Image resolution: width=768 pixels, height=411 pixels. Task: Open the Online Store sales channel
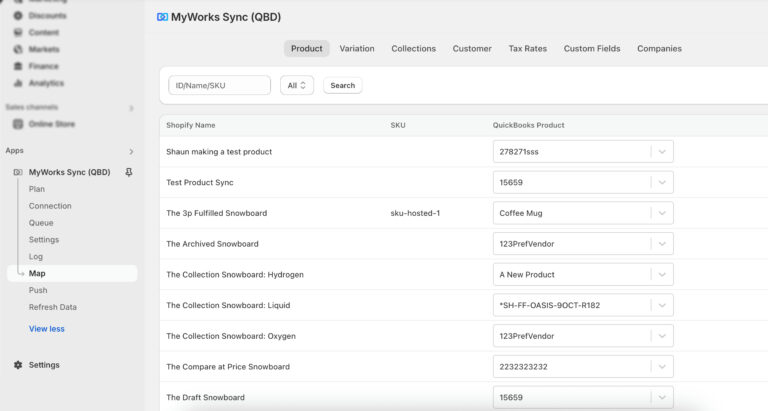[51, 124]
